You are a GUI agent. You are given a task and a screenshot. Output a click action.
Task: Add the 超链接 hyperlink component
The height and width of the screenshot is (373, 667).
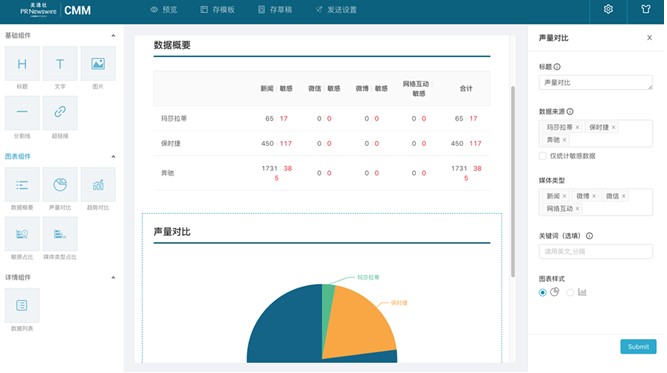60,112
